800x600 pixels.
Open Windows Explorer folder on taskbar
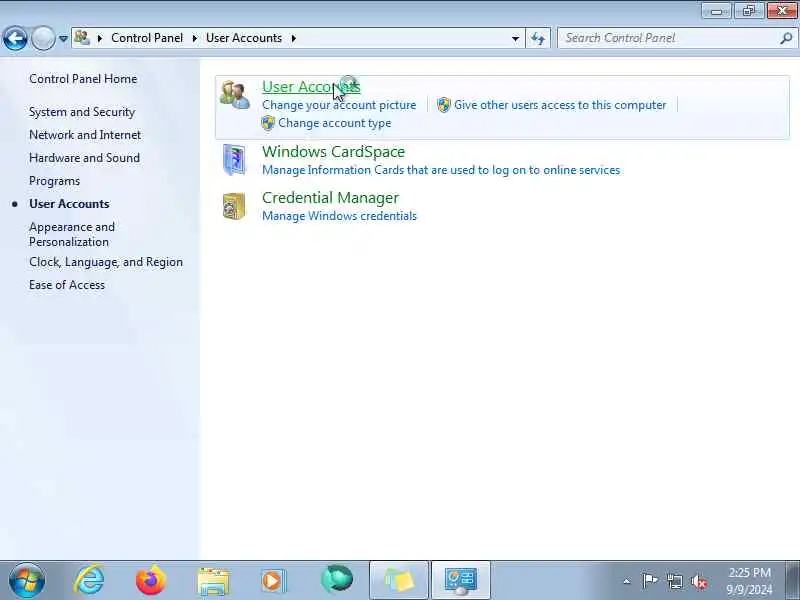213,581
